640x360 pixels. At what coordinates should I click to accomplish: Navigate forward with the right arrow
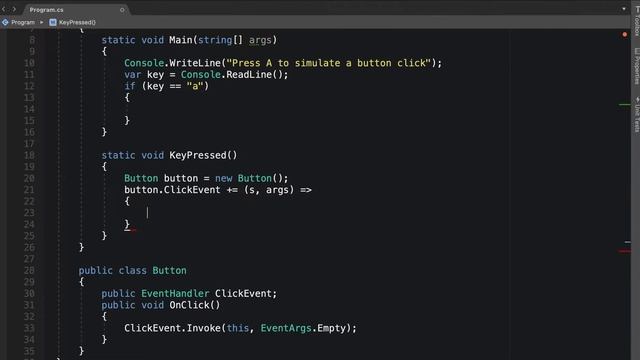(14, 9)
